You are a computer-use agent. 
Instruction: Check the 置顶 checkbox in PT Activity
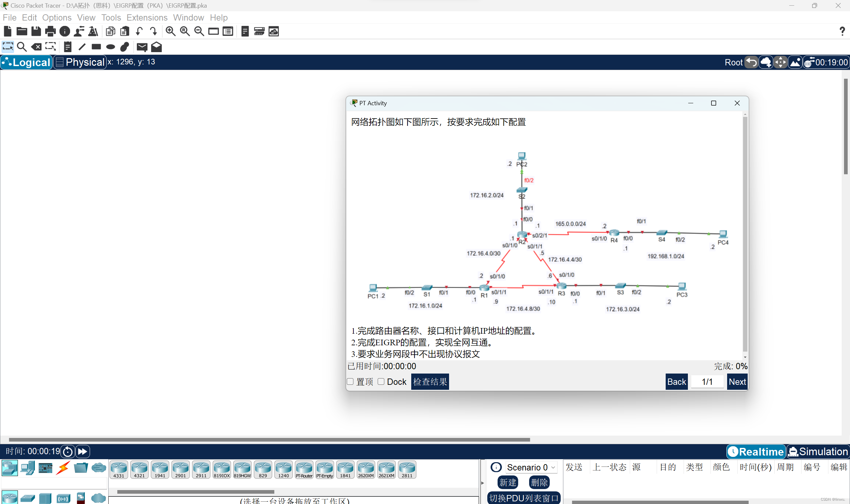(350, 381)
